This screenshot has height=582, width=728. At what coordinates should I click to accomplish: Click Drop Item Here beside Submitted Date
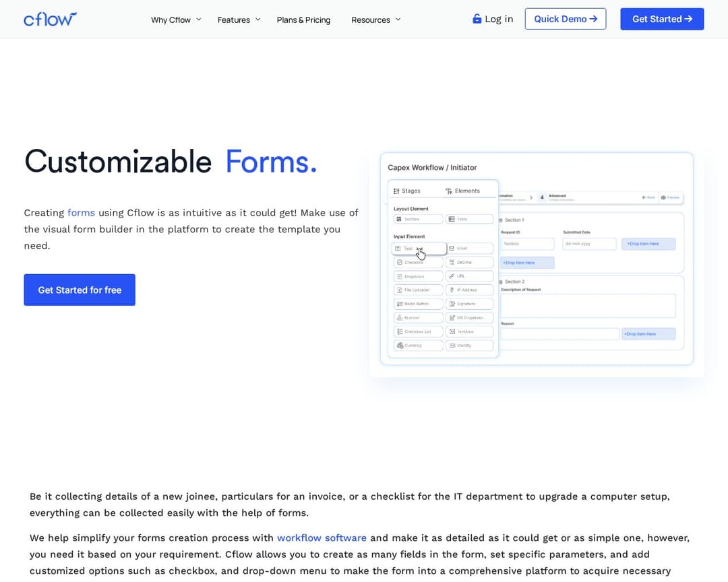pyautogui.click(x=648, y=244)
